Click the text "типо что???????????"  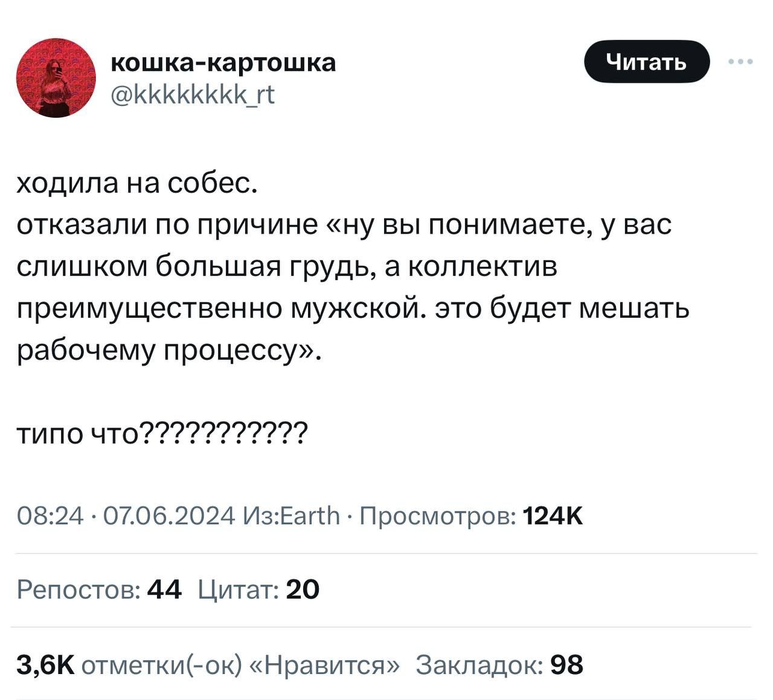162,432
